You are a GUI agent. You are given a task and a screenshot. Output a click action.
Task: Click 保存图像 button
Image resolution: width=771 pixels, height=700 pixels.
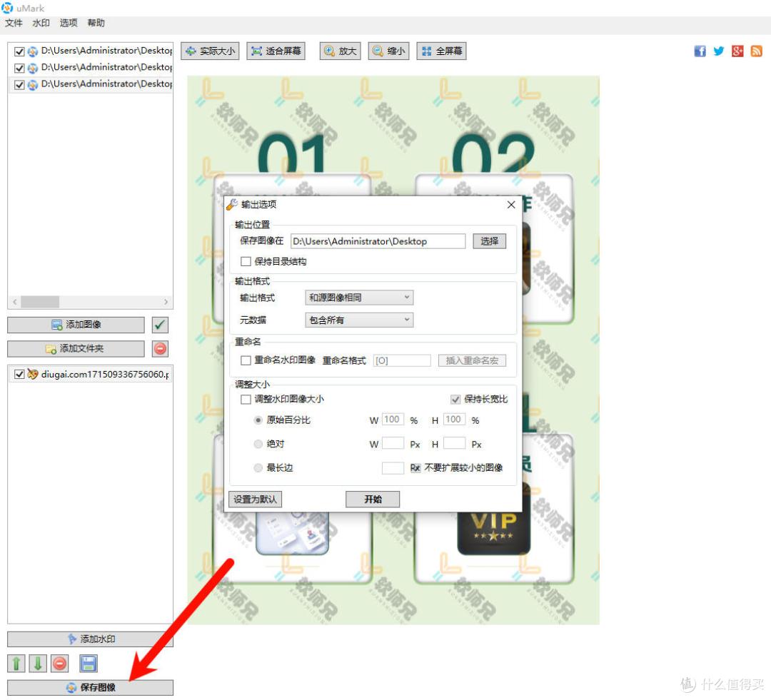(x=91, y=688)
